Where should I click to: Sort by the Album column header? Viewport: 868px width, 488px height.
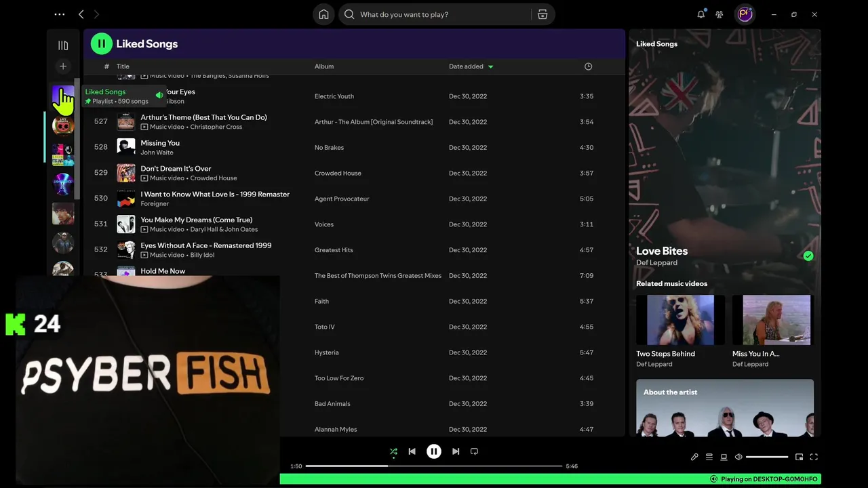pos(324,66)
